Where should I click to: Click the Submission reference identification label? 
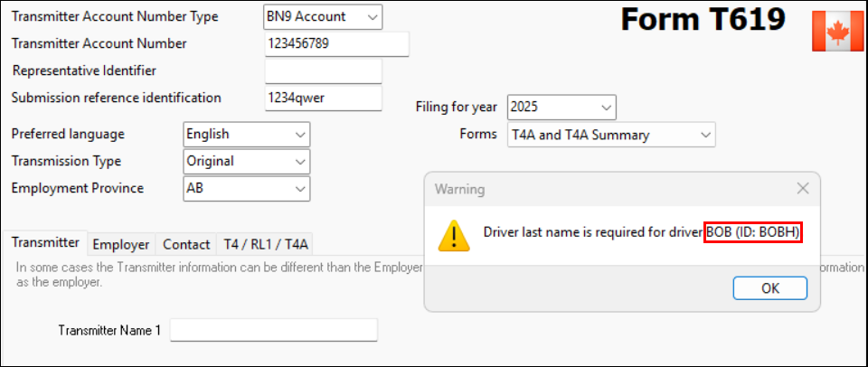pyautogui.click(x=117, y=98)
